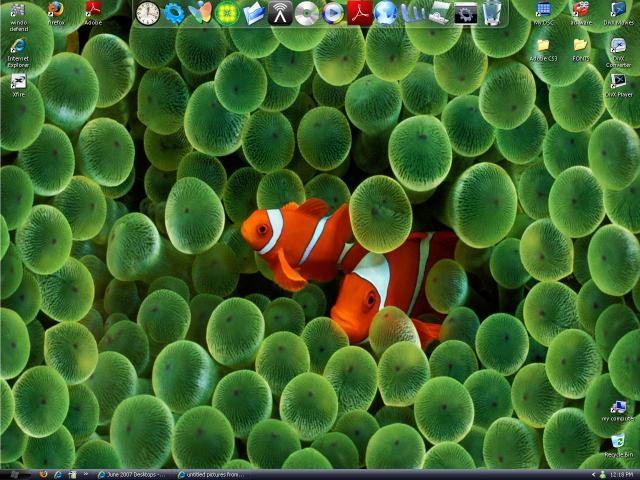Expand hidden system tray icons arrow

[x=593, y=475]
